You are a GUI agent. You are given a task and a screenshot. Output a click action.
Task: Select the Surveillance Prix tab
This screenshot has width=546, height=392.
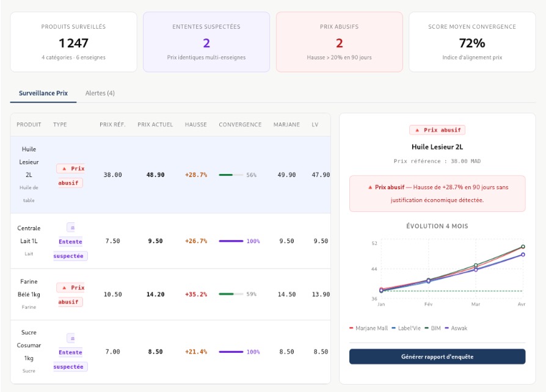[43, 93]
